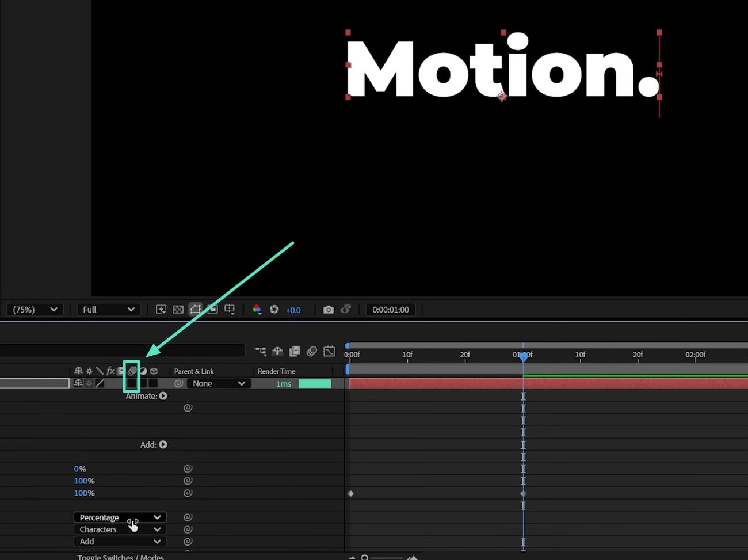This screenshot has height=560, width=748.
Task: Click the red layer duration bar
Action: click(x=548, y=383)
